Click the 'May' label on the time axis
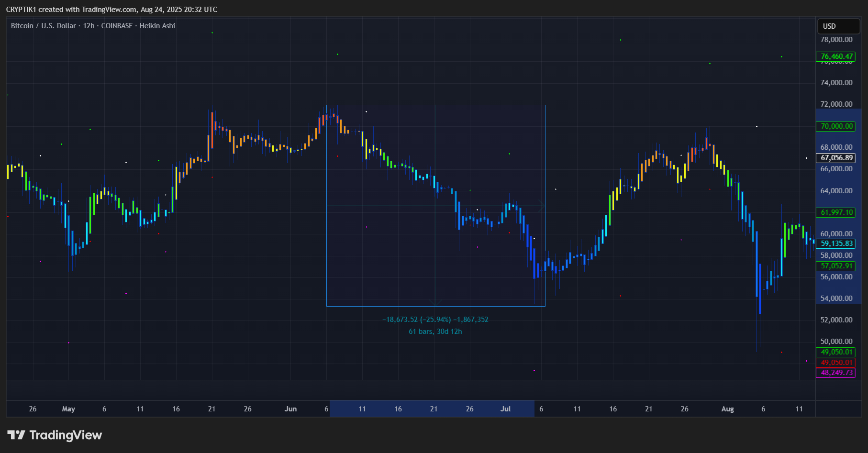Screen dimensions: 868x453 pos(68,409)
